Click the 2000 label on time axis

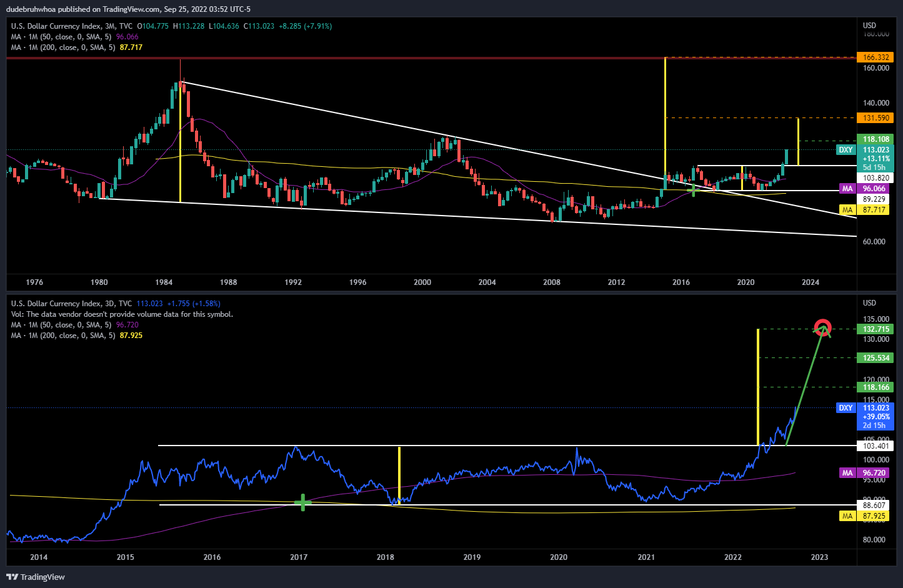pos(422,282)
